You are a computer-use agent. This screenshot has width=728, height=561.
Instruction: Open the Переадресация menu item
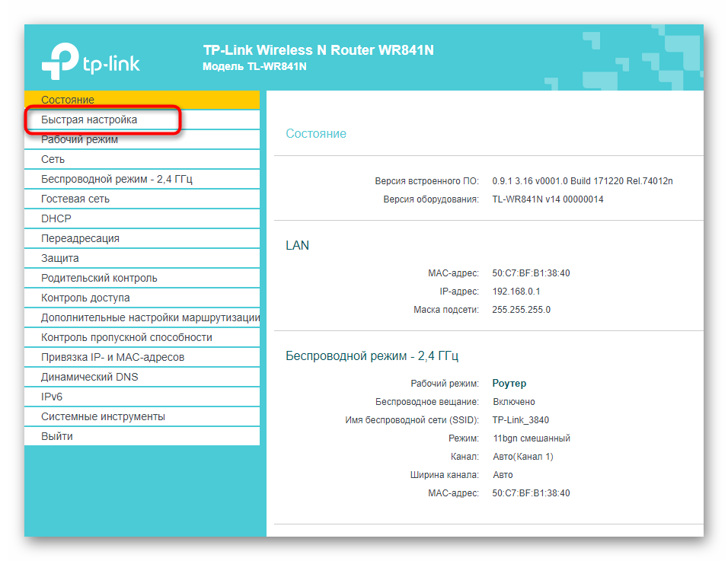80,238
